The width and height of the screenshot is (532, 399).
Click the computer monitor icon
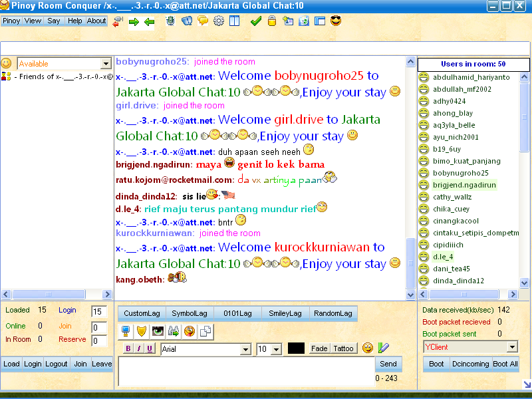(x=126, y=331)
